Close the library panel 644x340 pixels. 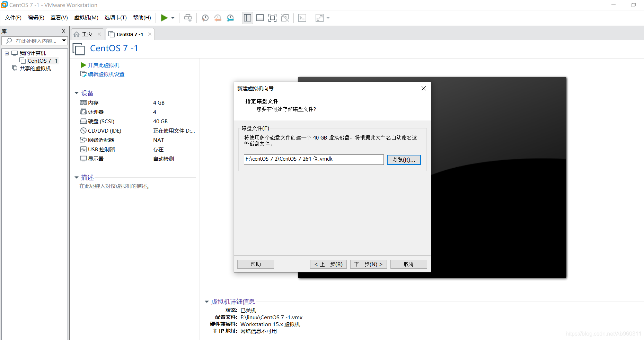pos(63,31)
